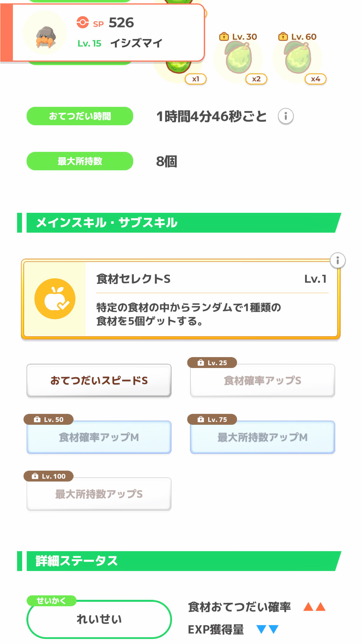361x644 pixels.
Task: Select the locked 最大所持数アップM skill
Action: [262, 437]
